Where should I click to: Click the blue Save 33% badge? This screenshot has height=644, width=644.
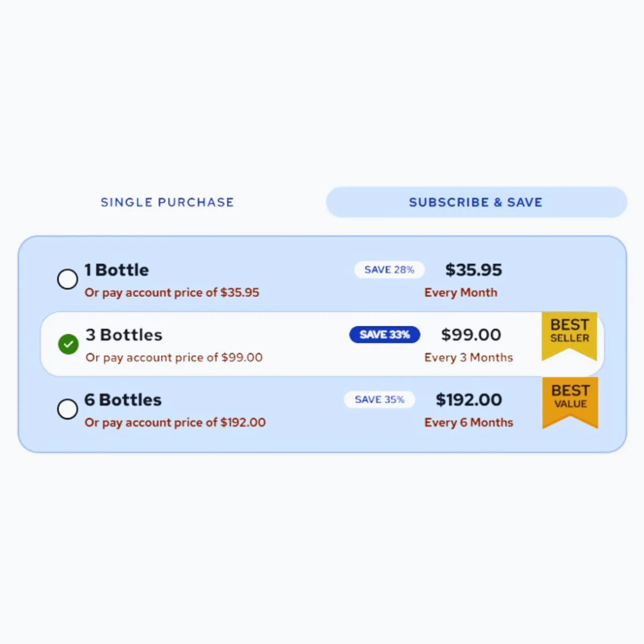coord(385,334)
